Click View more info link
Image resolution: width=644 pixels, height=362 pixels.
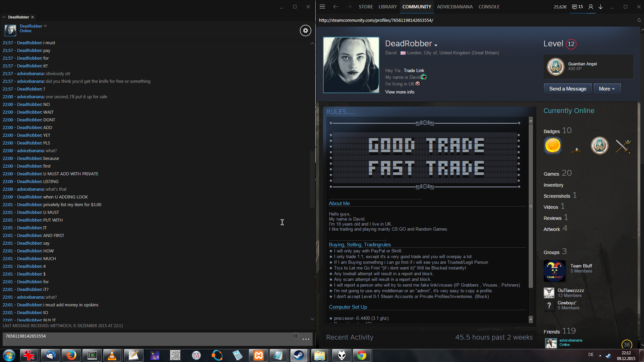[399, 92]
